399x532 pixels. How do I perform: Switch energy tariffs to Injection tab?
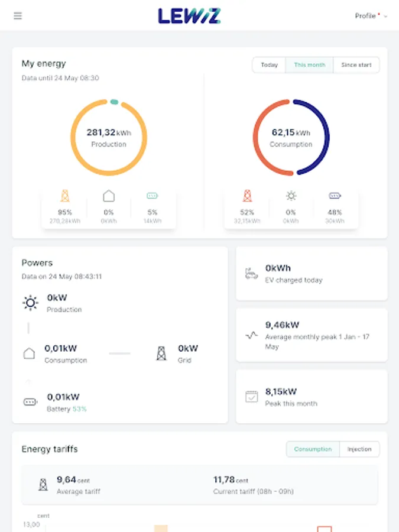[x=359, y=449]
